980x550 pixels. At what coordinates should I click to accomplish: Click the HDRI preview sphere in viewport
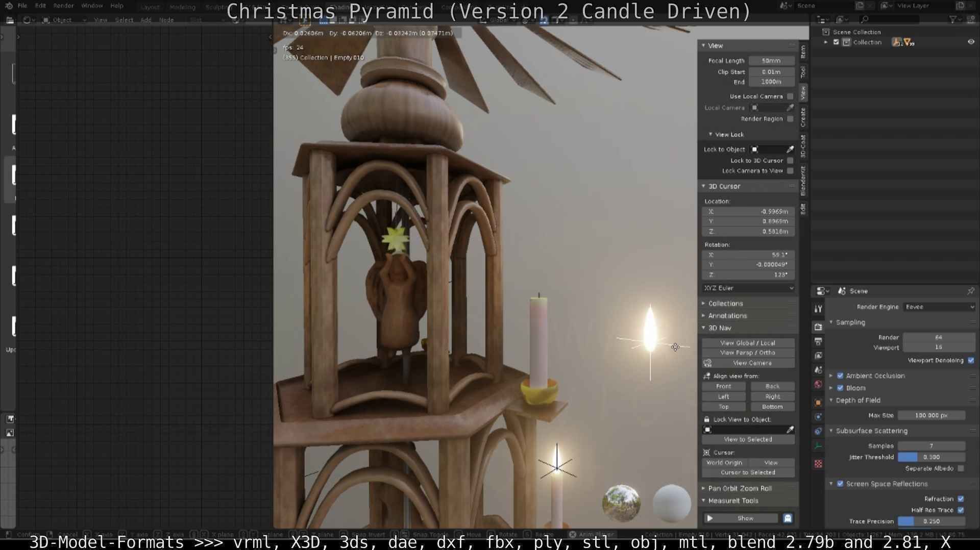(x=621, y=503)
